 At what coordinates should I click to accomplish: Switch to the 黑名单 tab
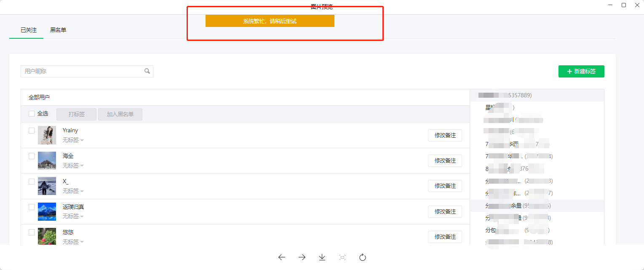(58, 30)
